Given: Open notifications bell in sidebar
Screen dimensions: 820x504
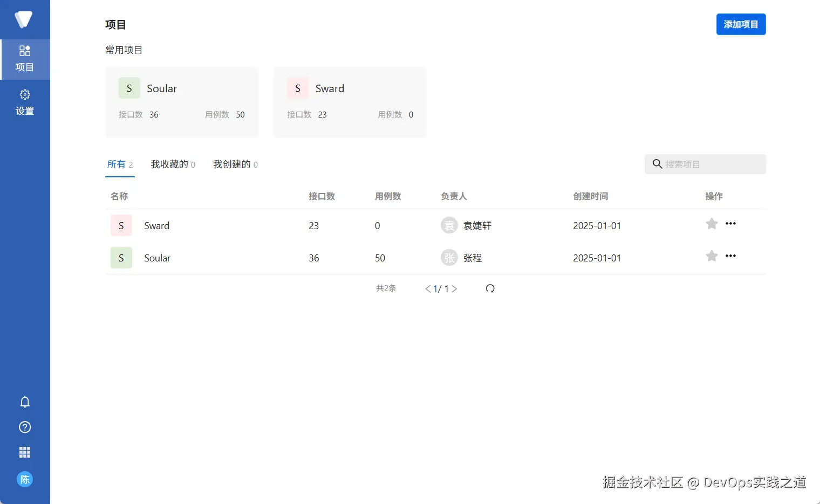Looking at the screenshot, I should coord(25,402).
